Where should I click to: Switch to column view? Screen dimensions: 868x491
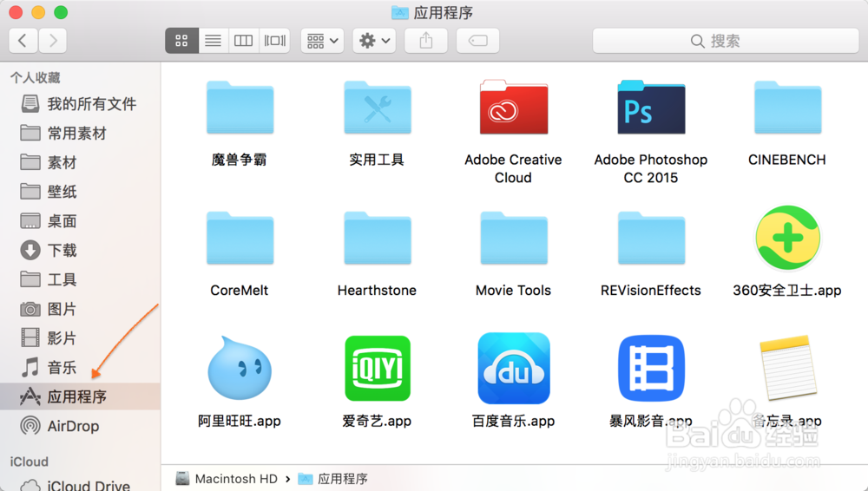point(244,41)
